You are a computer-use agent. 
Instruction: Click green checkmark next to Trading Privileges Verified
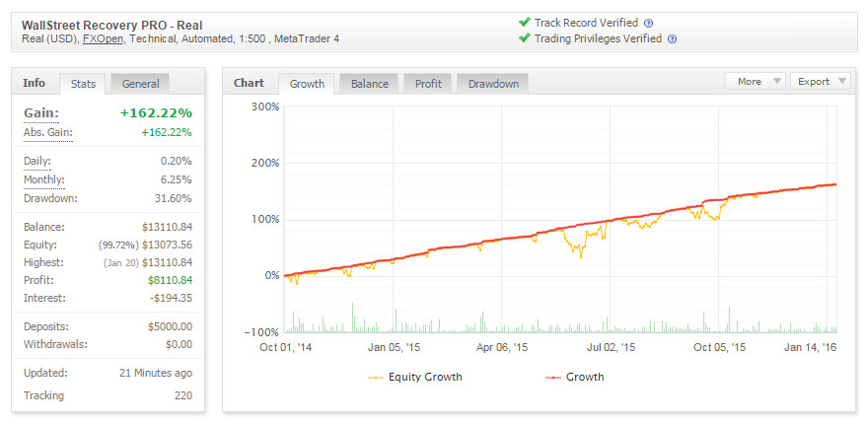(x=524, y=38)
